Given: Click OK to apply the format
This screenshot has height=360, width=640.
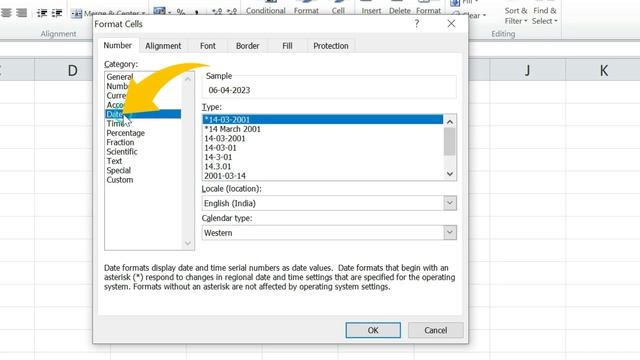Looking at the screenshot, I should (373, 330).
